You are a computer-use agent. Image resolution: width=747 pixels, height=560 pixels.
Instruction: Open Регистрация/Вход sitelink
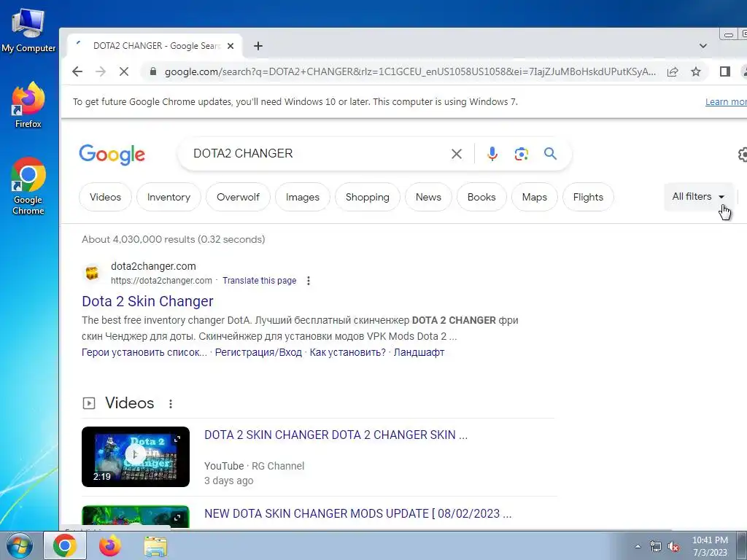click(x=258, y=352)
